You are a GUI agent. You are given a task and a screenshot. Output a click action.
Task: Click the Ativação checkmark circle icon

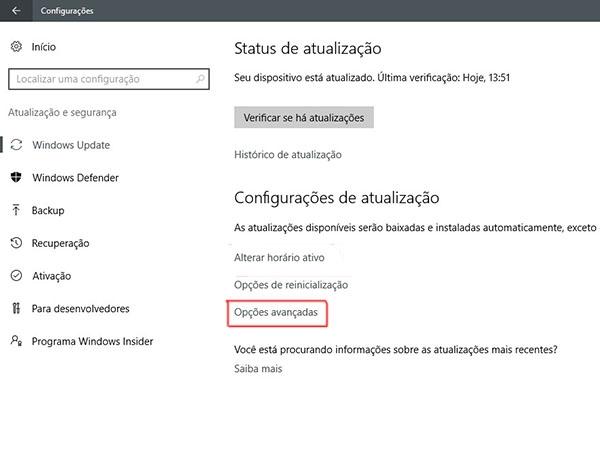tap(16, 276)
